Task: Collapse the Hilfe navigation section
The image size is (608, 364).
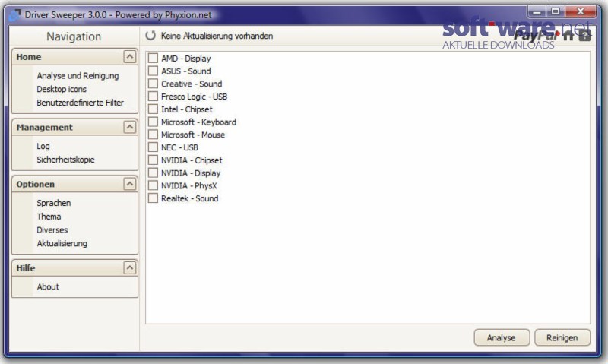Action: pyautogui.click(x=130, y=267)
